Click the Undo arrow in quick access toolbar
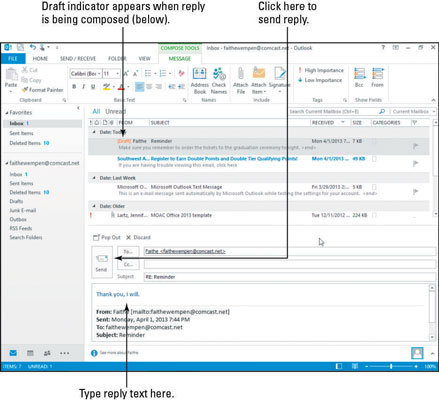439x400 pixels. [x=32, y=47]
